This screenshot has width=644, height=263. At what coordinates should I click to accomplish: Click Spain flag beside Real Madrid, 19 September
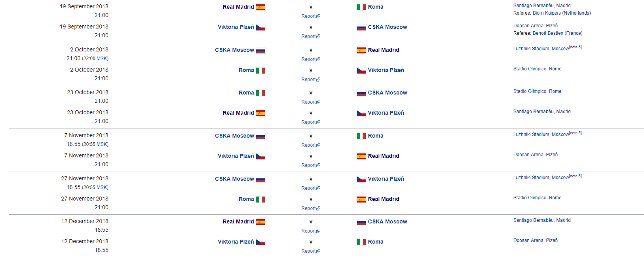point(260,7)
